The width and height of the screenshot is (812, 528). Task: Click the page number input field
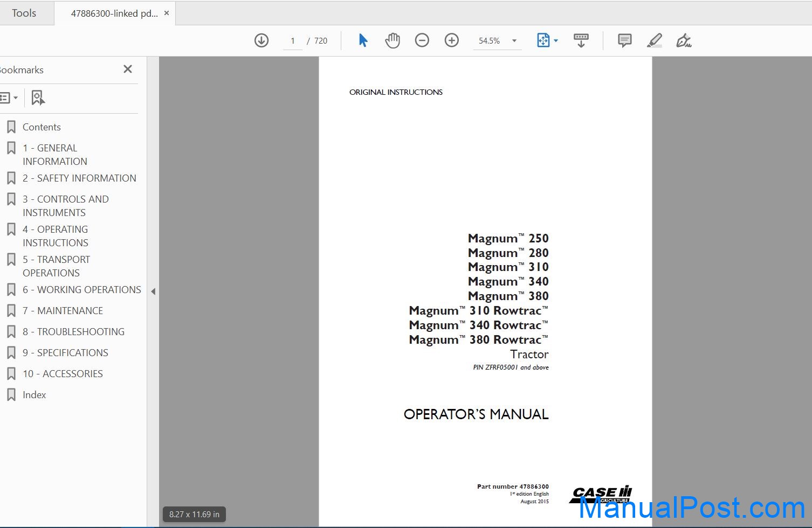[x=293, y=41]
